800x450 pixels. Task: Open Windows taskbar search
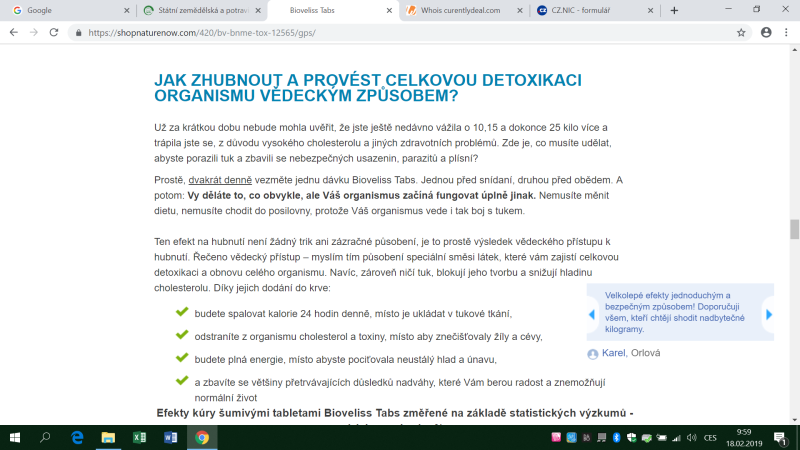pyautogui.click(x=45, y=438)
